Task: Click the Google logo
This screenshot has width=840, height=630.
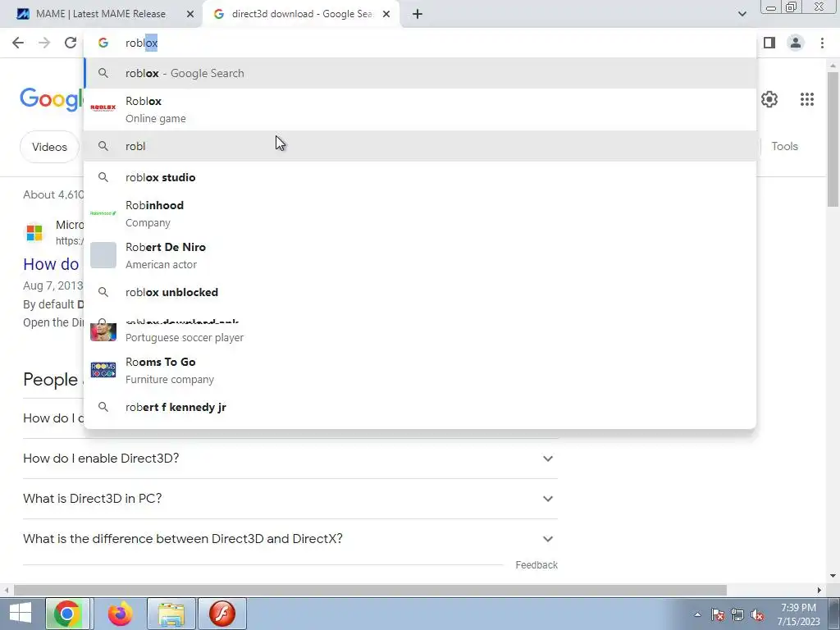Action: pyautogui.click(x=52, y=99)
